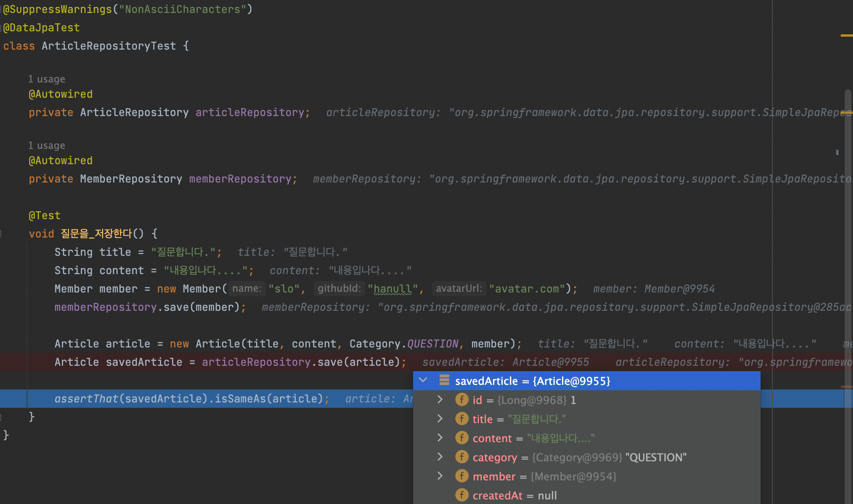Click the field icon next to title
Viewport: 853px width, 504px height.
tap(462, 419)
